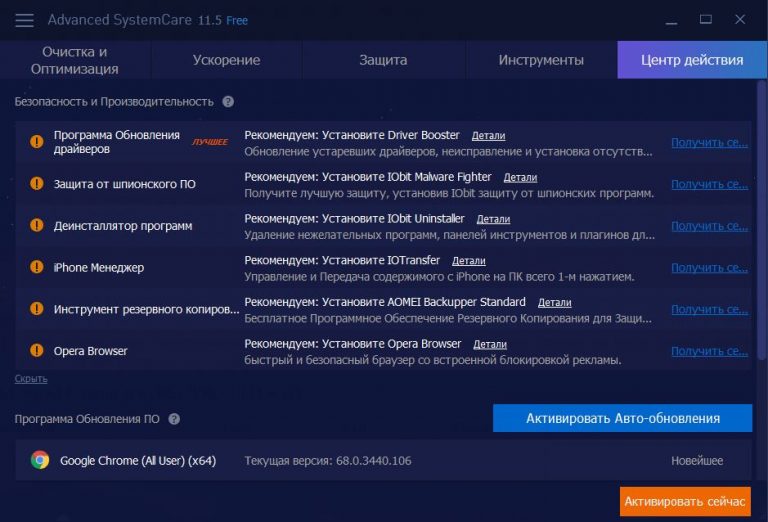
Task: Click the Скрыть link to collapse list
Action: tap(31, 379)
